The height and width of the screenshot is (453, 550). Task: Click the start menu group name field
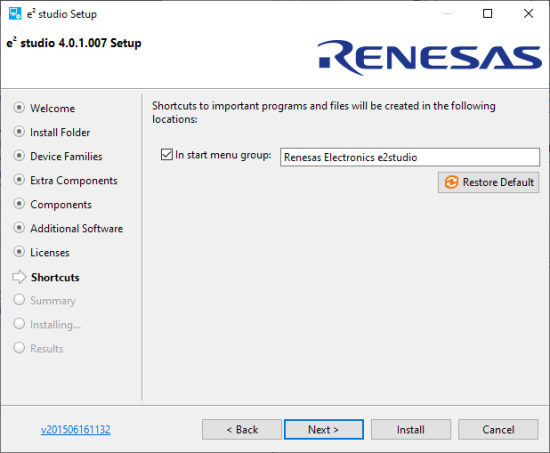click(x=410, y=157)
